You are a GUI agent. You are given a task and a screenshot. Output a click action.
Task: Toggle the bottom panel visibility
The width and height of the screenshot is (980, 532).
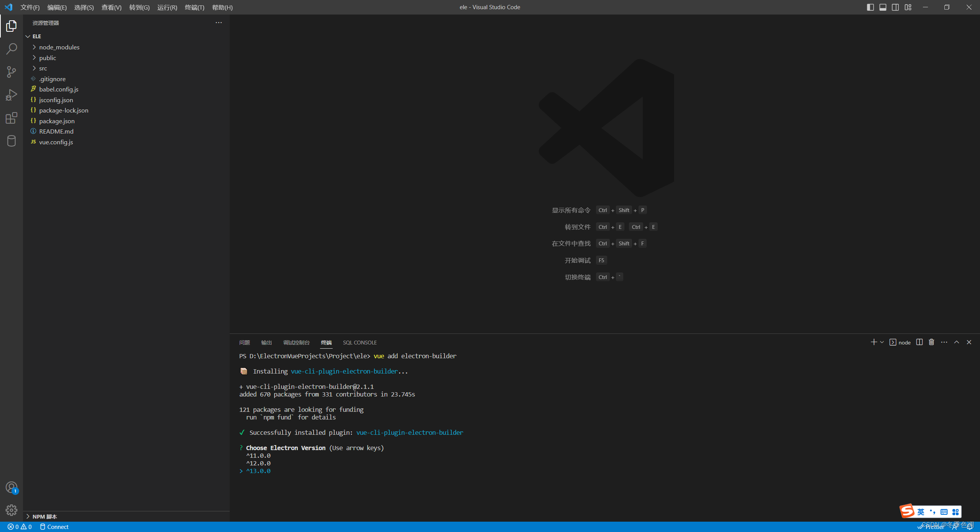point(883,7)
